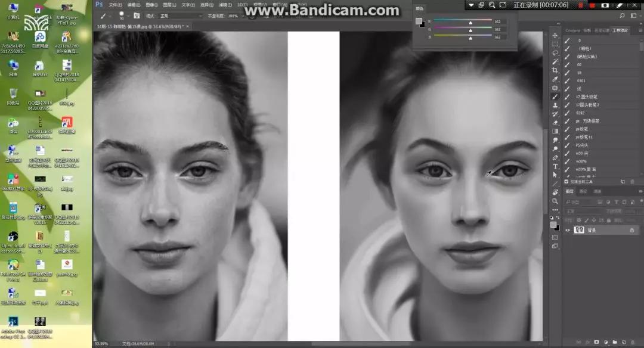
Task: Reset default foreground and background colors
Action: click(x=552, y=218)
